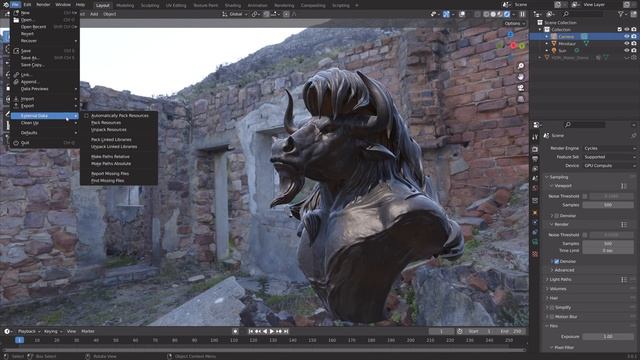The height and width of the screenshot is (360, 640).
Task: Click the Render sampling presets icon
Action: [x=624, y=224]
